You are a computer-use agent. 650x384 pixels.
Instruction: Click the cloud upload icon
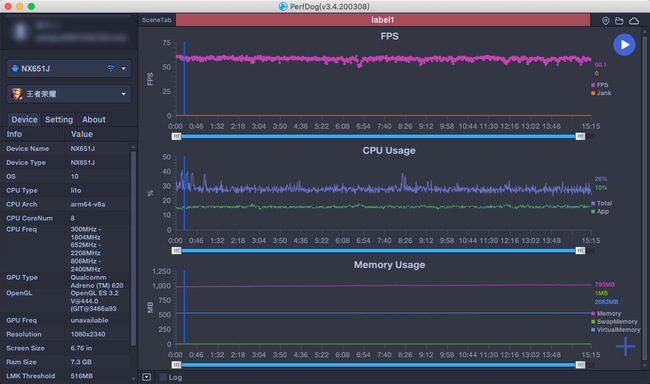(634, 20)
